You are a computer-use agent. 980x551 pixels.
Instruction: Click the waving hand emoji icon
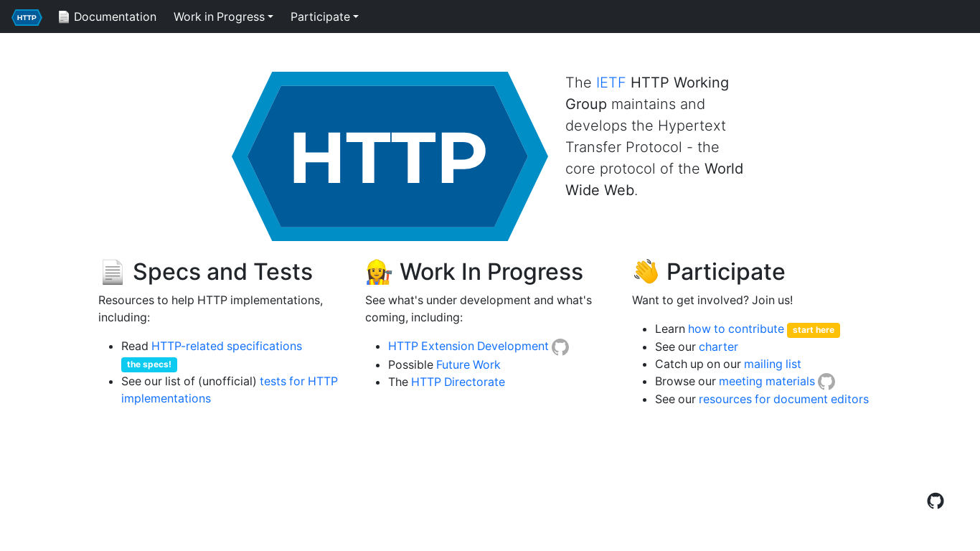(x=646, y=272)
